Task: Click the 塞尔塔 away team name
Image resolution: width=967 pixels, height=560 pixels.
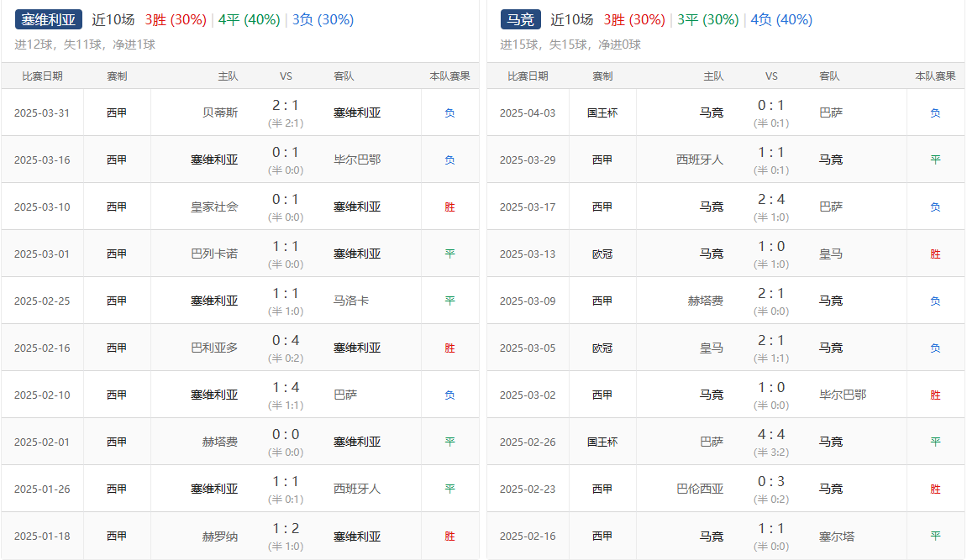Action: (836, 536)
